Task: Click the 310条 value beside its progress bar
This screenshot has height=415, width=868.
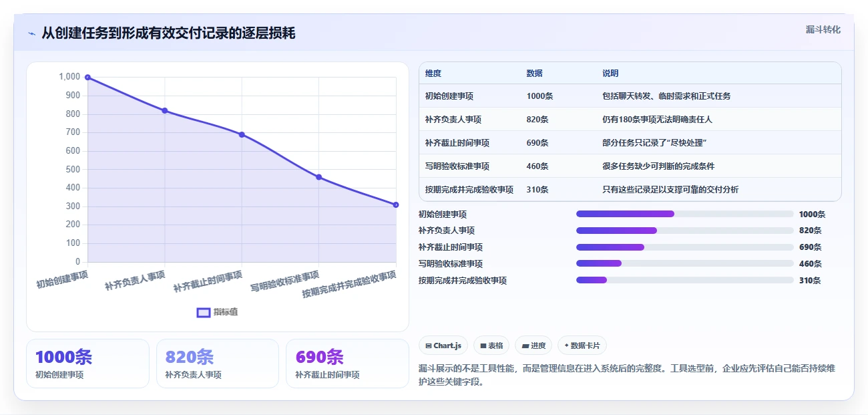Action: [810, 281]
